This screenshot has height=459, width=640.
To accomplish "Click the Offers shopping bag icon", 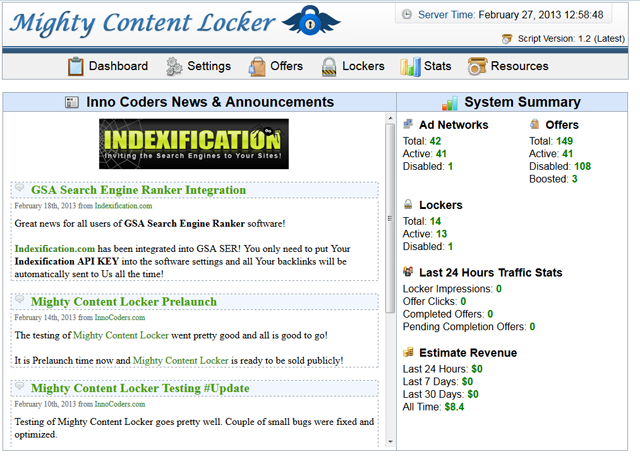I will tap(256, 67).
